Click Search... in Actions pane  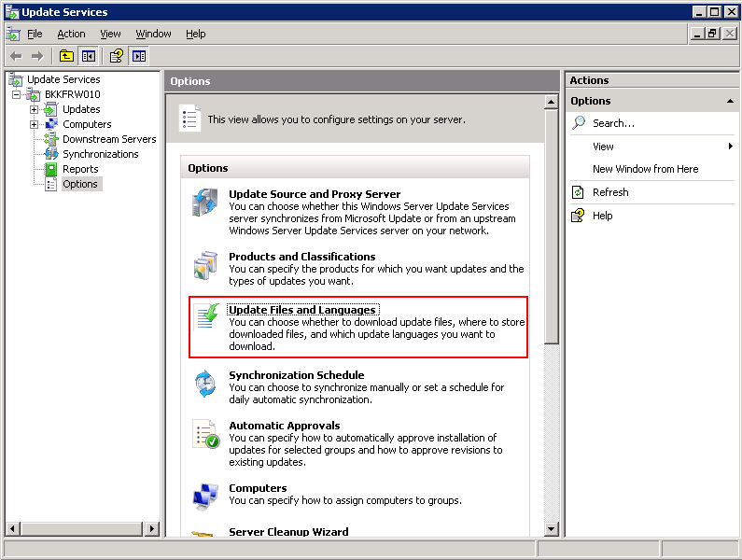tap(613, 123)
